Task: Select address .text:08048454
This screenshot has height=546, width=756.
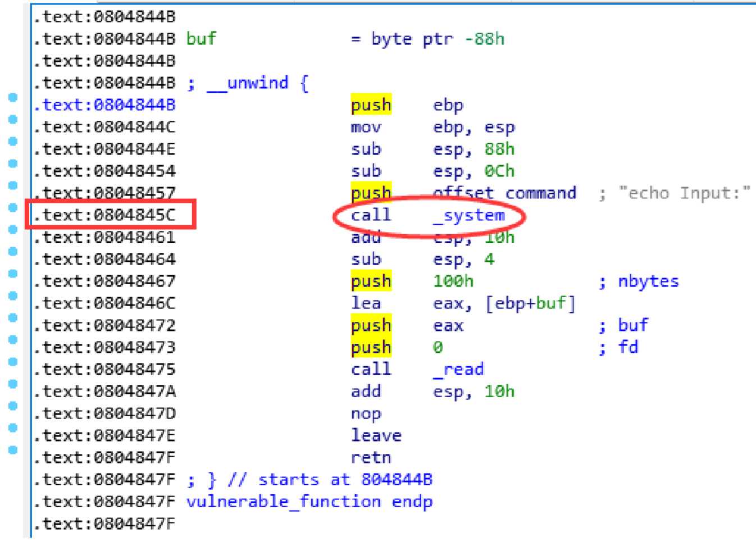Action: coord(104,171)
